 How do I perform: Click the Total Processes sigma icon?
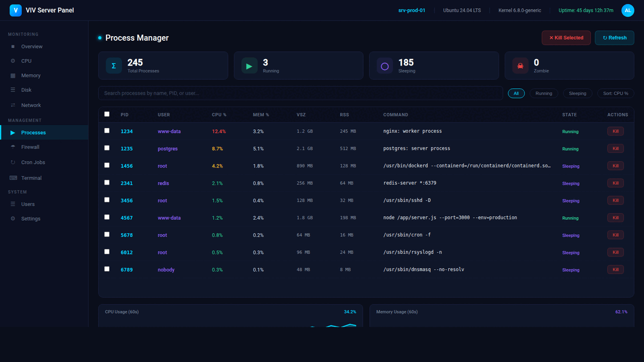point(114,66)
